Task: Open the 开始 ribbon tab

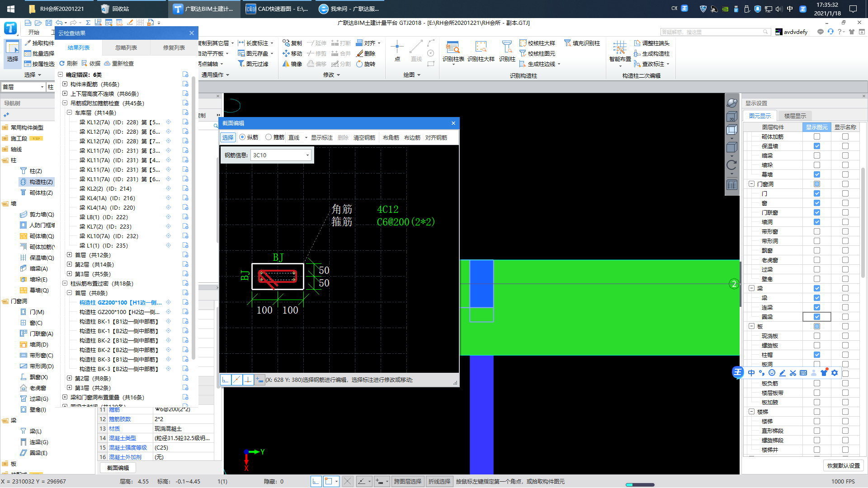Action: [34, 32]
